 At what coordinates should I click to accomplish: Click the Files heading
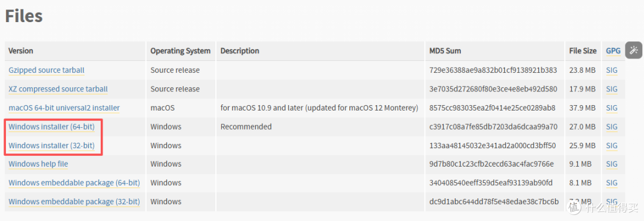coord(24,16)
